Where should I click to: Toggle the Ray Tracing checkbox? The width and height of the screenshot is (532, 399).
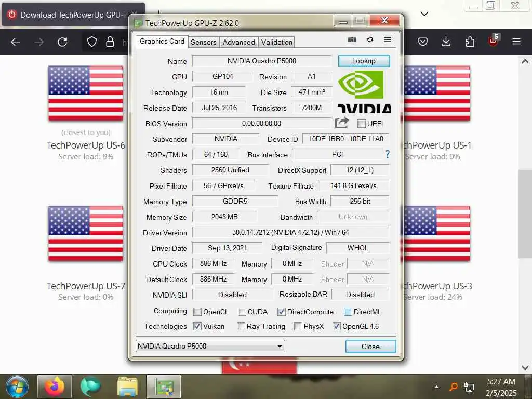pyautogui.click(x=241, y=326)
